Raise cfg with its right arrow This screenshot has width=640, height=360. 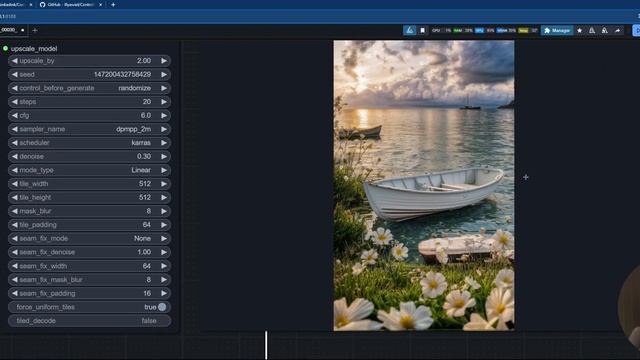[164, 116]
